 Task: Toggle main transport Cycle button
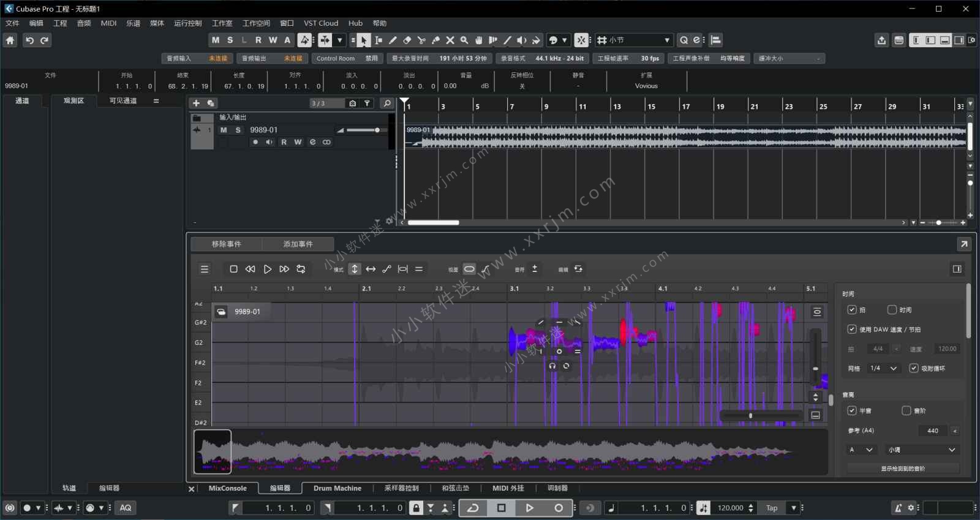(473, 508)
